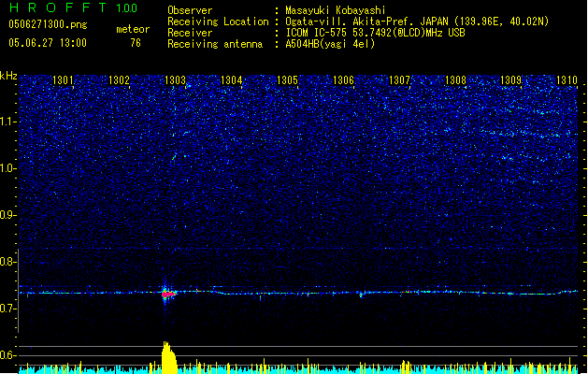588x374 pixels.
Task: Click the 1304 time marker
Action: pyautogui.click(x=232, y=80)
